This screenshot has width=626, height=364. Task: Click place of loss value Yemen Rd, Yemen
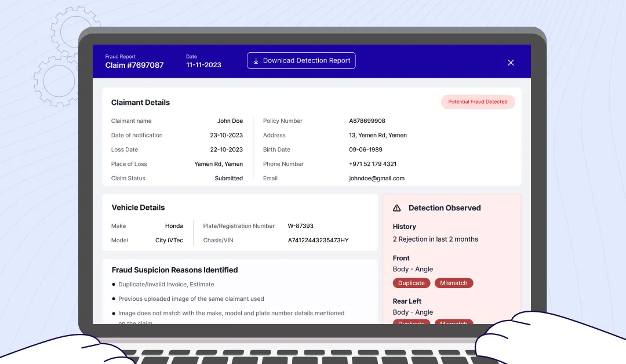(219, 164)
